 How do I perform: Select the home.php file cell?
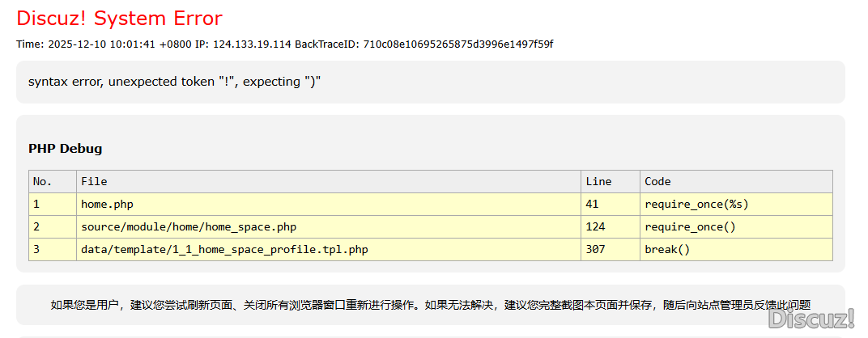click(x=107, y=205)
